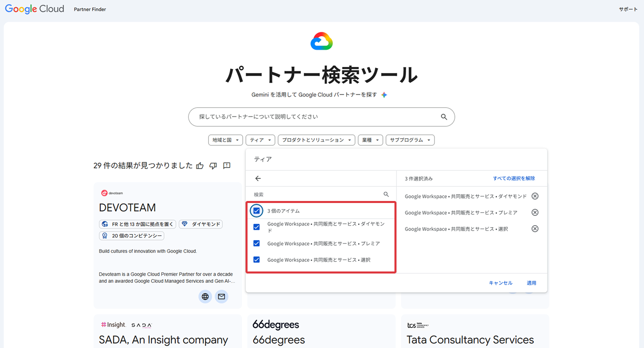Click the ダイヤモンド badge on DEVOTEAM card
644x348 pixels.
(x=200, y=224)
